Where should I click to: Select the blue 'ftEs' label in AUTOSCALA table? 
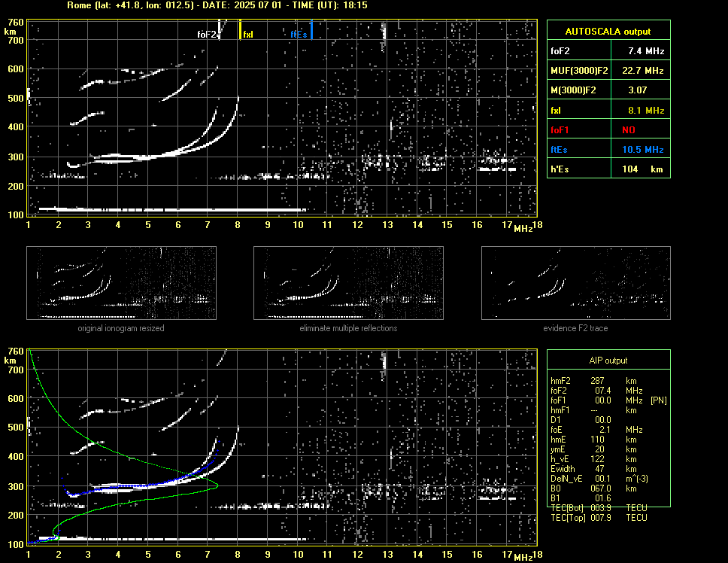559,150
